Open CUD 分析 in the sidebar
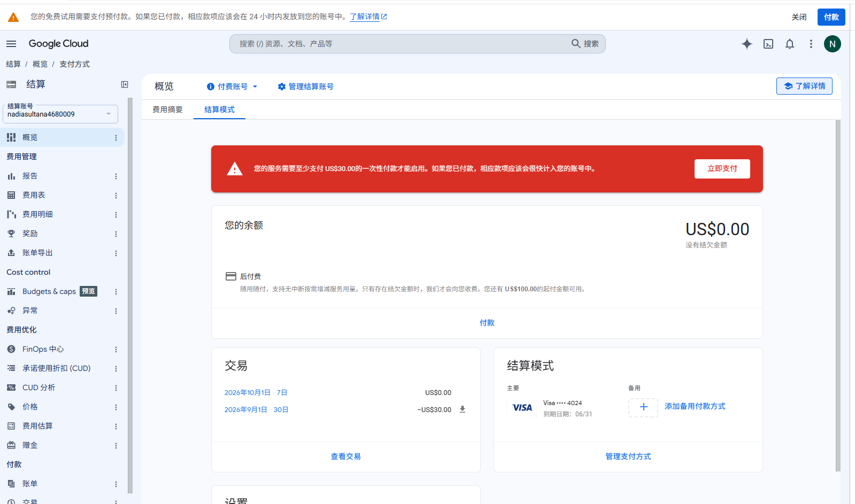 pos(38,387)
